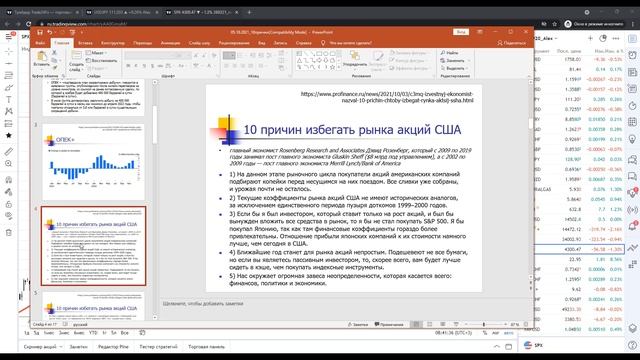Viewport: 640px width, 360px height.
Task: Open Что вы хотите сделать search bulb
Action: 323,43
